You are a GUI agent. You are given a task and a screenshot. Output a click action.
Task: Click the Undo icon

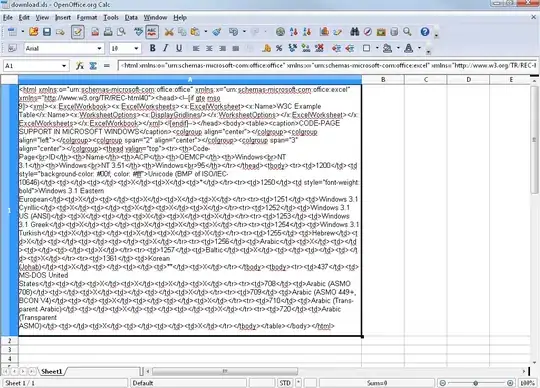pos(233,32)
